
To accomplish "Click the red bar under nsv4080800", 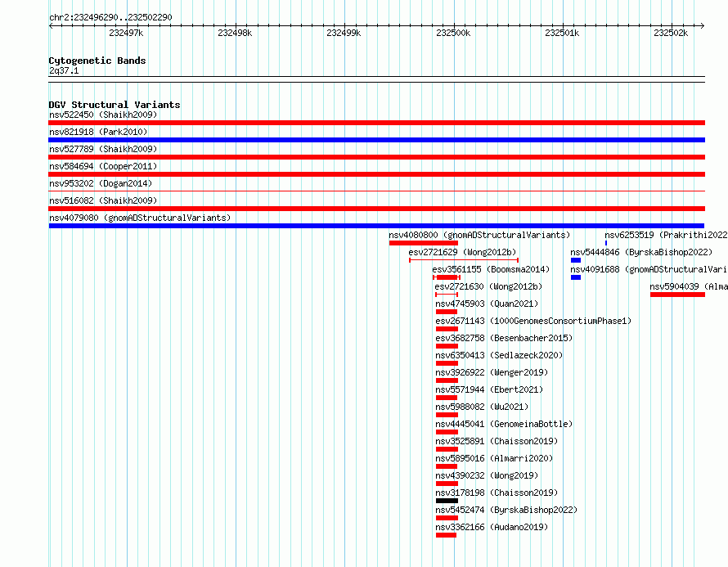I will (424, 243).
